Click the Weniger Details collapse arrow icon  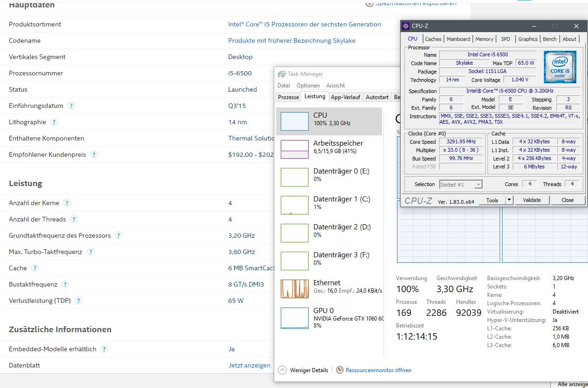[x=282, y=370]
